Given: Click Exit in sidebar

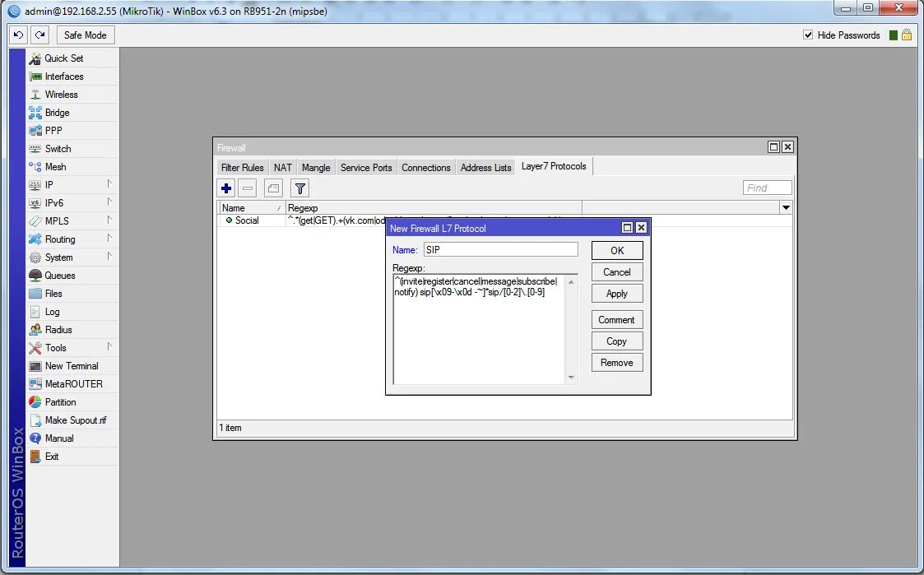Looking at the screenshot, I should [x=72, y=457].
